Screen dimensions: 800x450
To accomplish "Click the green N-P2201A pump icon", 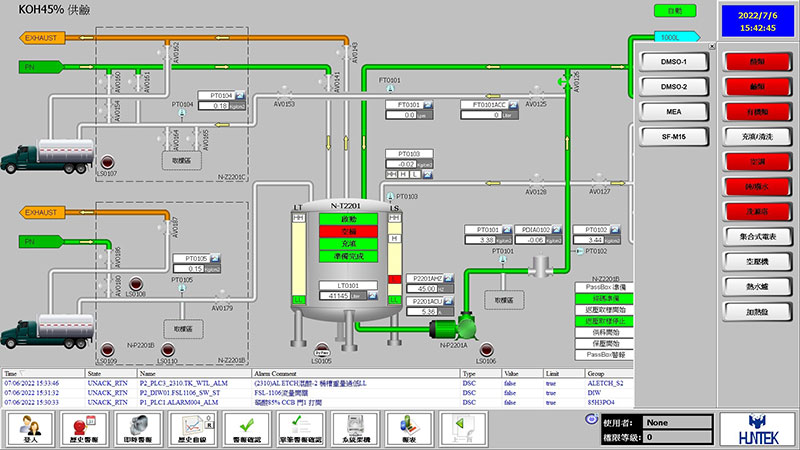I will (464, 325).
